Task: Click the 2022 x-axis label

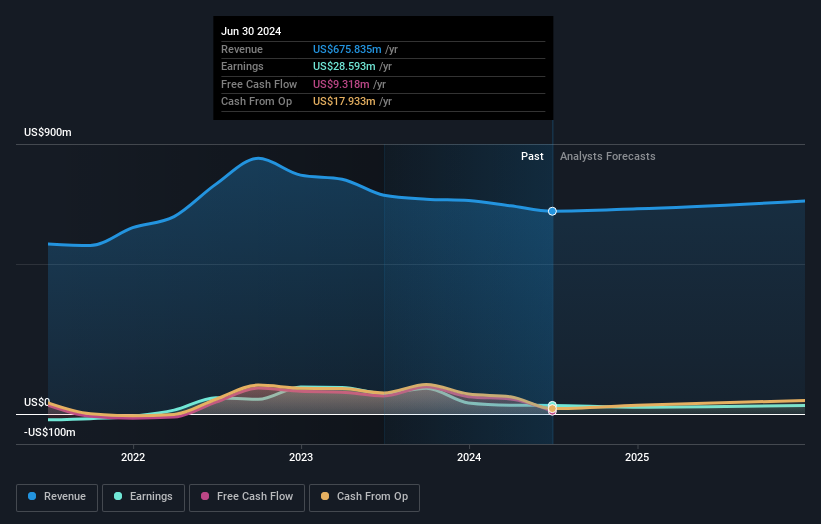Action: (133, 457)
